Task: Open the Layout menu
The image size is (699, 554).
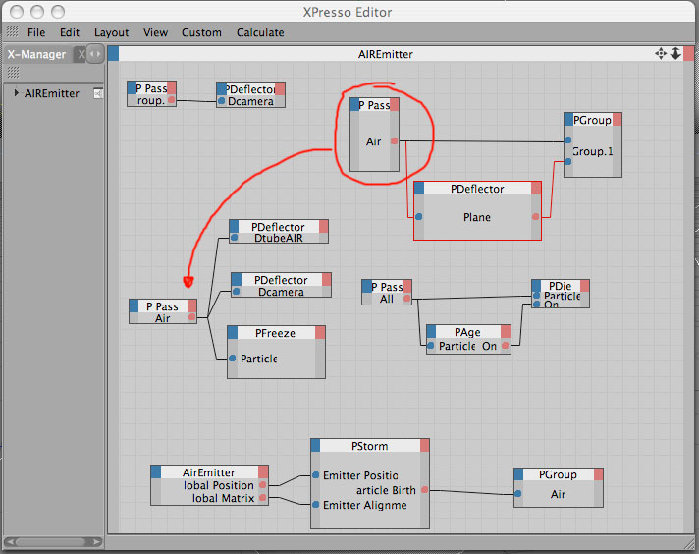Action: coord(111,33)
